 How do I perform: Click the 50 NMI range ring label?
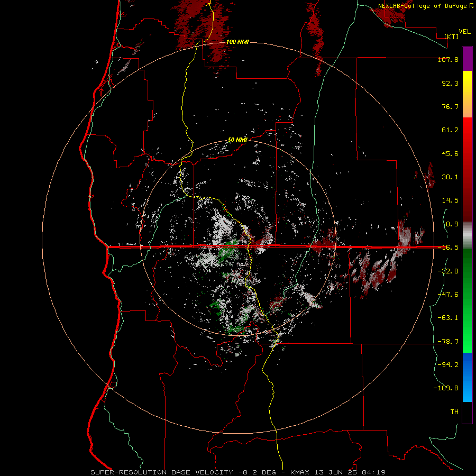[x=237, y=140]
